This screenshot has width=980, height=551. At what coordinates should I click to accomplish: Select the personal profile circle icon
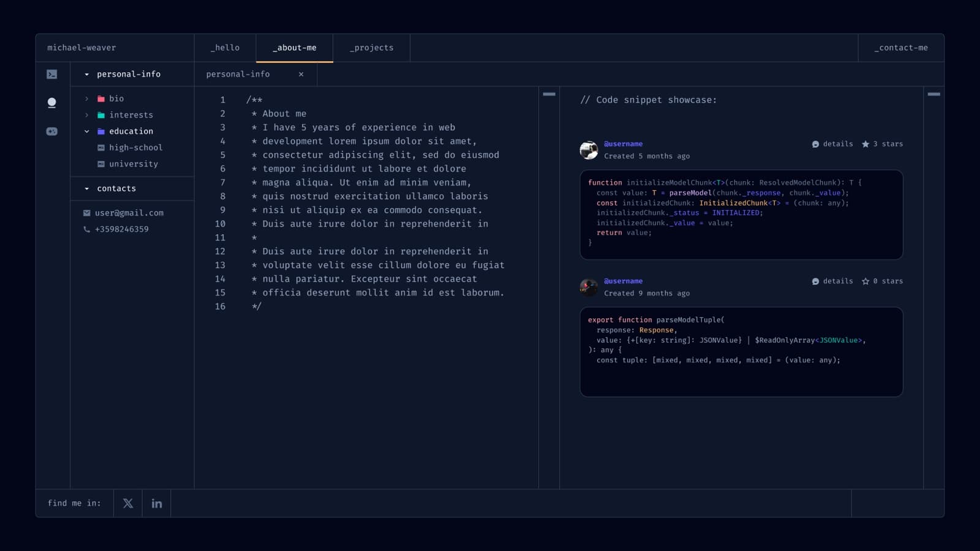click(x=52, y=103)
